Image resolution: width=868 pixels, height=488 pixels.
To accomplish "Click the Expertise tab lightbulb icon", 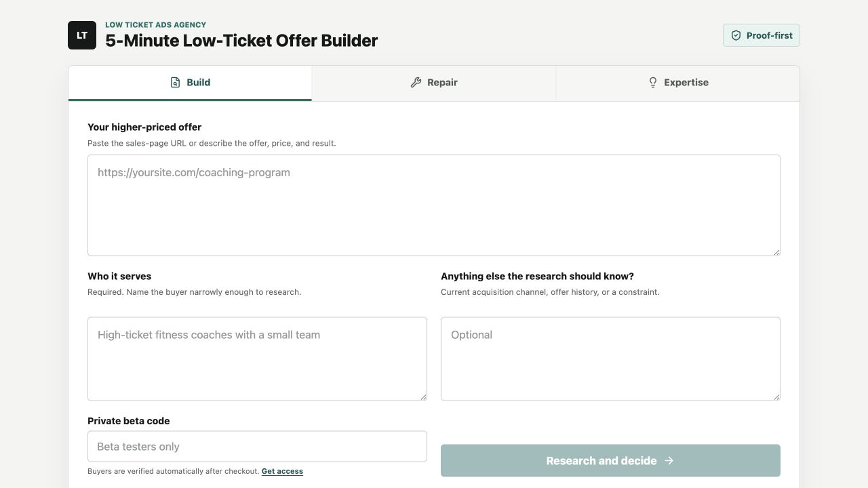I will (653, 83).
